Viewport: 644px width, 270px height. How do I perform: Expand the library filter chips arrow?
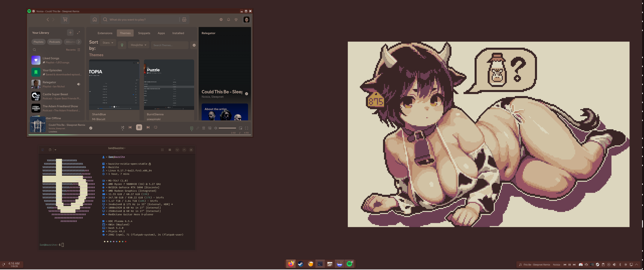pyautogui.click(x=79, y=42)
